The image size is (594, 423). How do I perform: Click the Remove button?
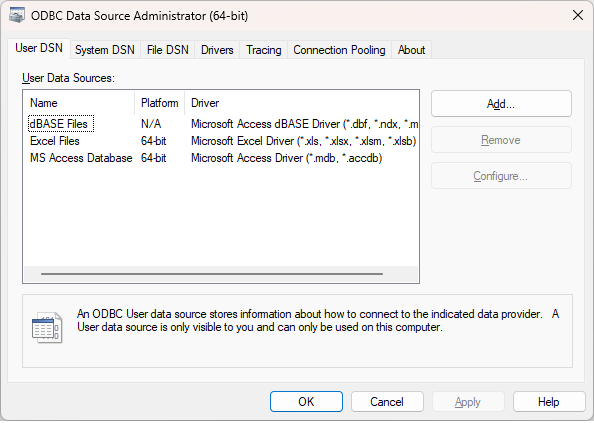[x=501, y=140]
